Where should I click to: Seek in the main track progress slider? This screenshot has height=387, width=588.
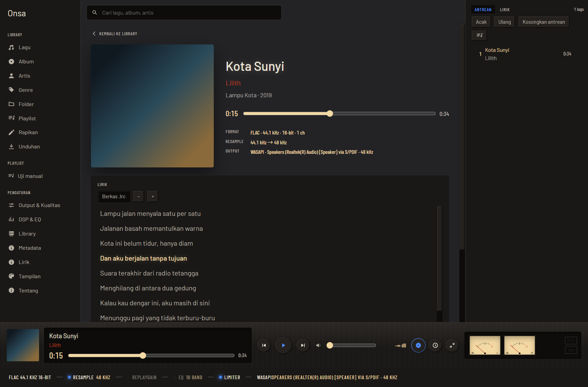point(339,114)
